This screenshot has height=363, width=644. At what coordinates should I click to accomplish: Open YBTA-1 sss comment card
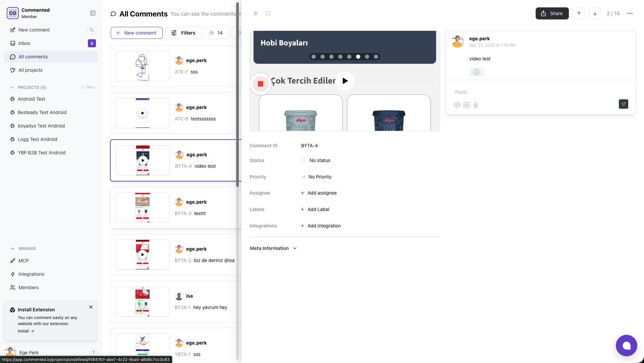coord(176,346)
